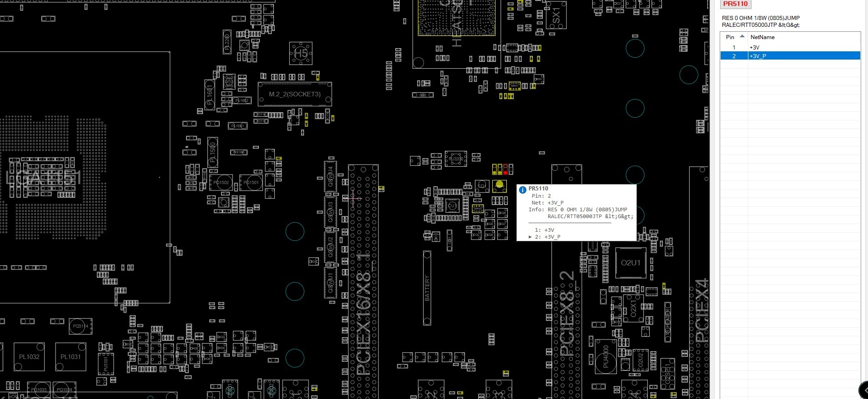The image size is (868, 399).
Task: Toggle the Pin column sort arrow
Action: (742, 36)
